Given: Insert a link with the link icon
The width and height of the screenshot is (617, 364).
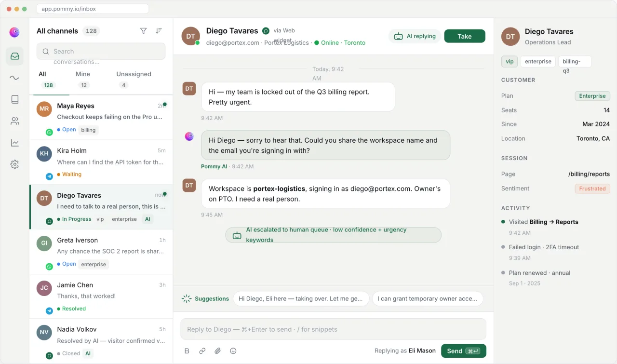Looking at the screenshot, I should 202,351.
